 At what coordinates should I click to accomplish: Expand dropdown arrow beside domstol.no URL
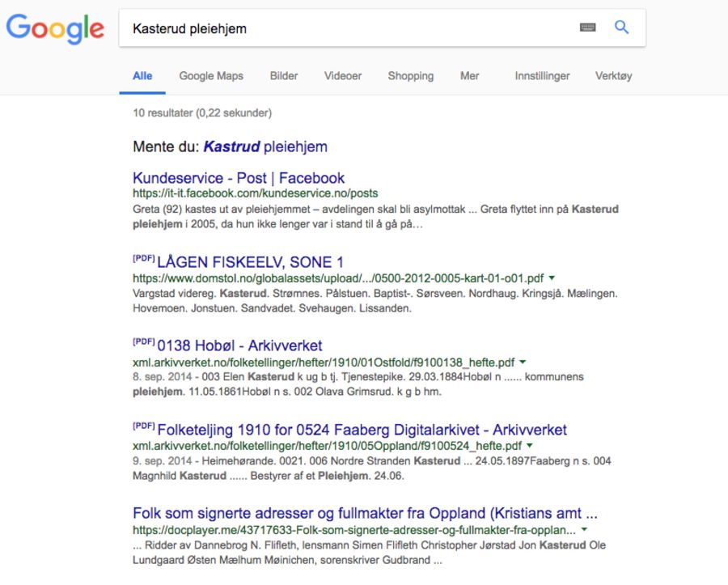click(552, 278)
